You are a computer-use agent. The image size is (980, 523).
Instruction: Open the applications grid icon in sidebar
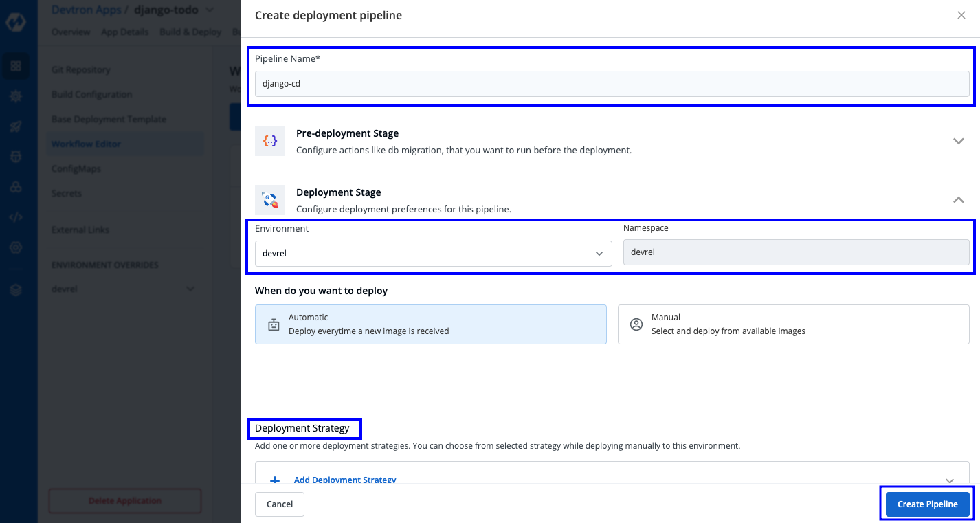(x=16, y=66)
